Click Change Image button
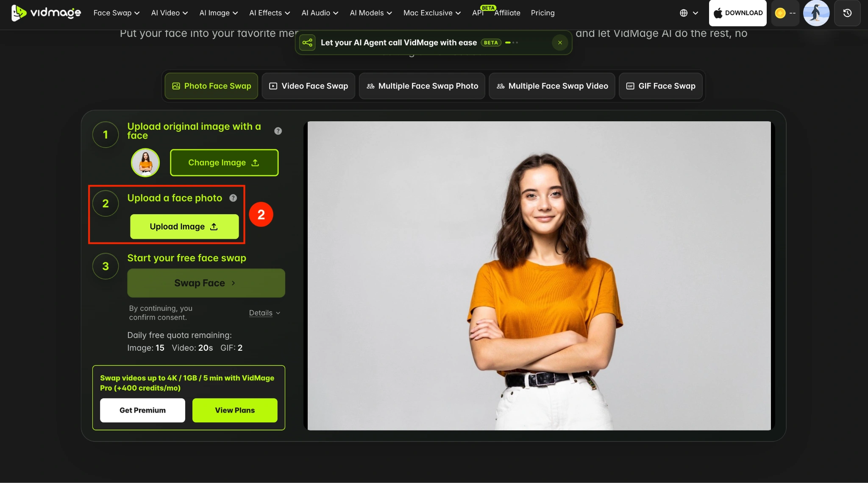The height and width of the screenshot is (483, 868). (x=224, y=162)
